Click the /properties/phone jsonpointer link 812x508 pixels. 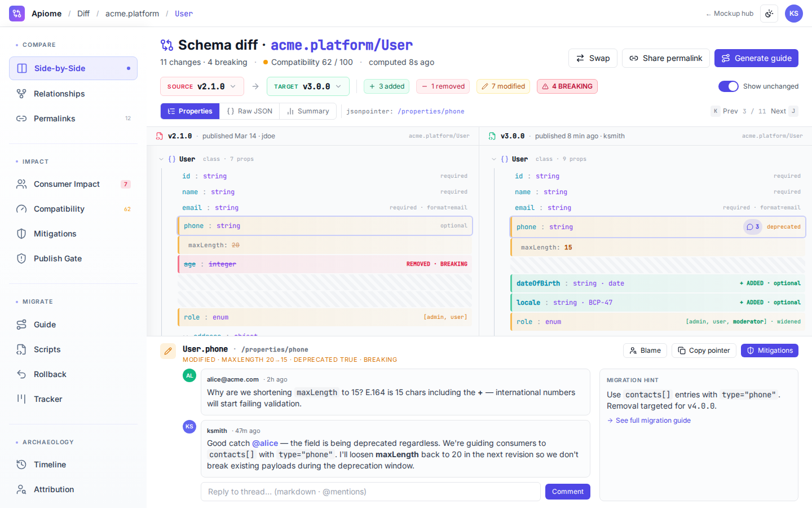click(x=431, y=111)
